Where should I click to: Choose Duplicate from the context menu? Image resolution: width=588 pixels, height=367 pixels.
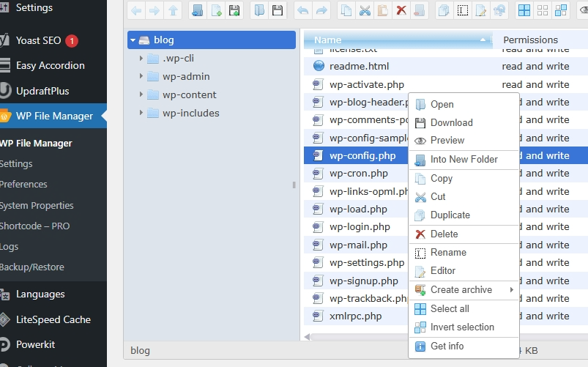click(464, 215)
